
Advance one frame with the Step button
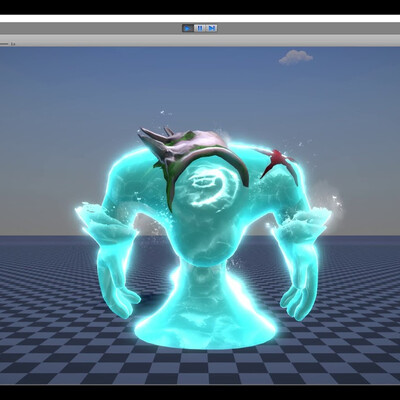click(211, 28)
